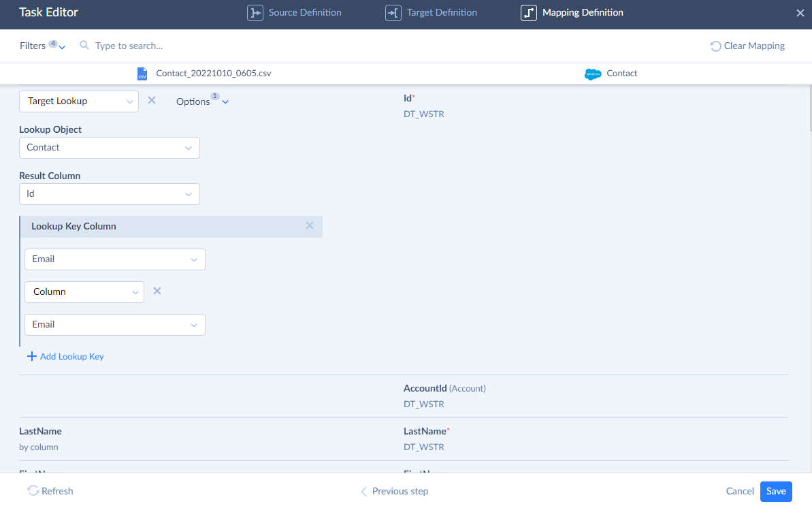Click Clear Mapping button
812x508 pixels.
pyautogui.click(x=747, y=46)
